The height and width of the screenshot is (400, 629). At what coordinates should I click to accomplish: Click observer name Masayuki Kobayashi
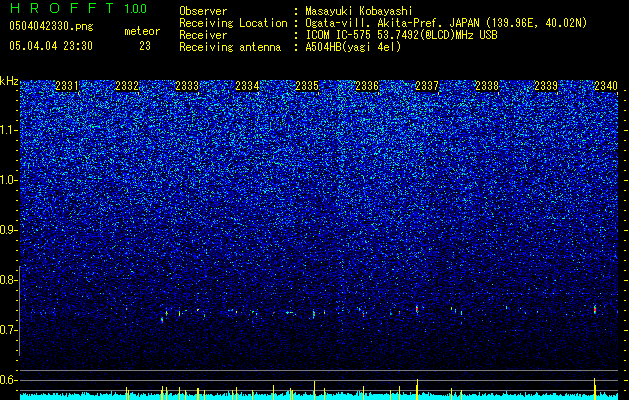359,11
